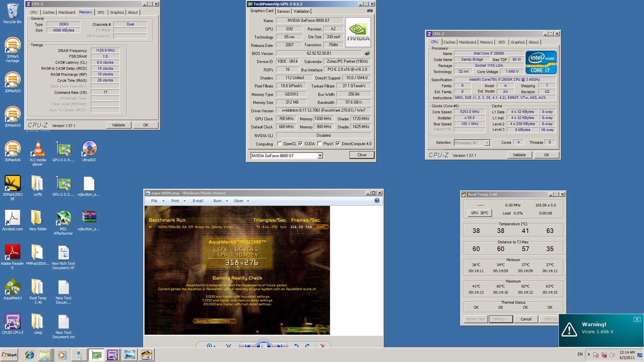Click the BIOS save icon in GPU-Z
Viewport: 644px width, 362px height.
[367, 53]
